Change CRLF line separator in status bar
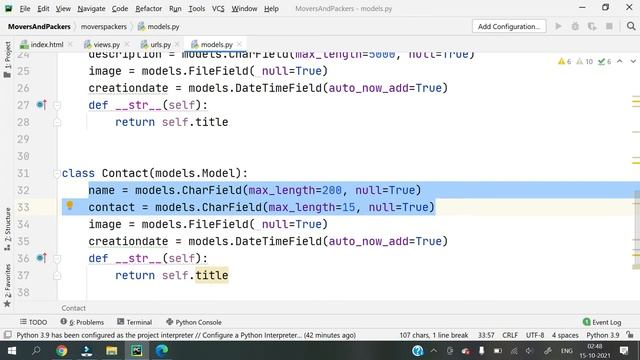640x360 pixels. [510, 335]
